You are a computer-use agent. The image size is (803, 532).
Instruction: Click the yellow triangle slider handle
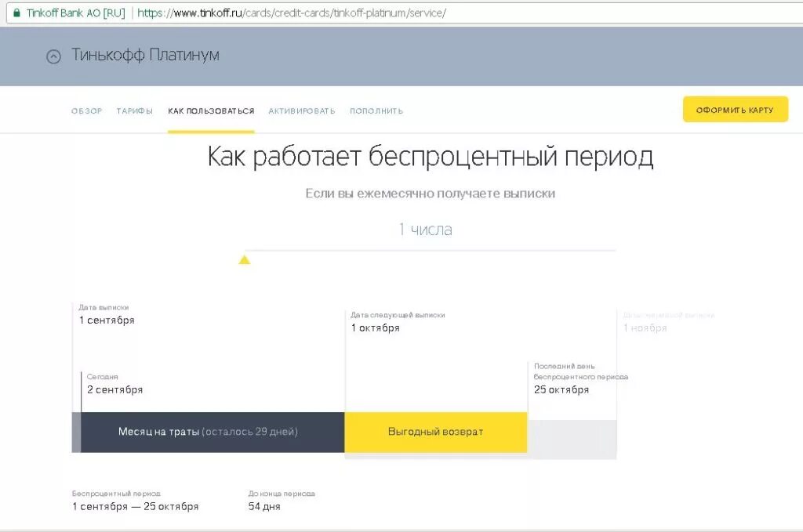coord(245,260)
